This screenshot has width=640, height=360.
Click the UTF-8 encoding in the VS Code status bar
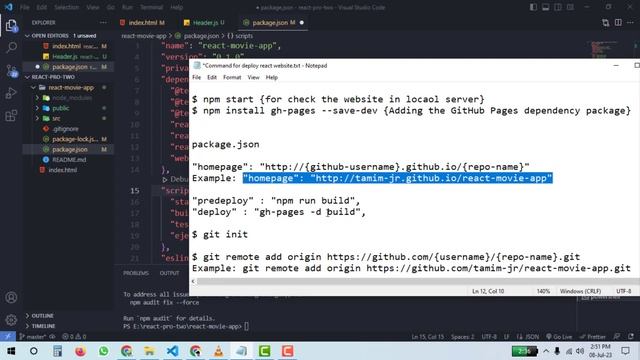(489, 337)
